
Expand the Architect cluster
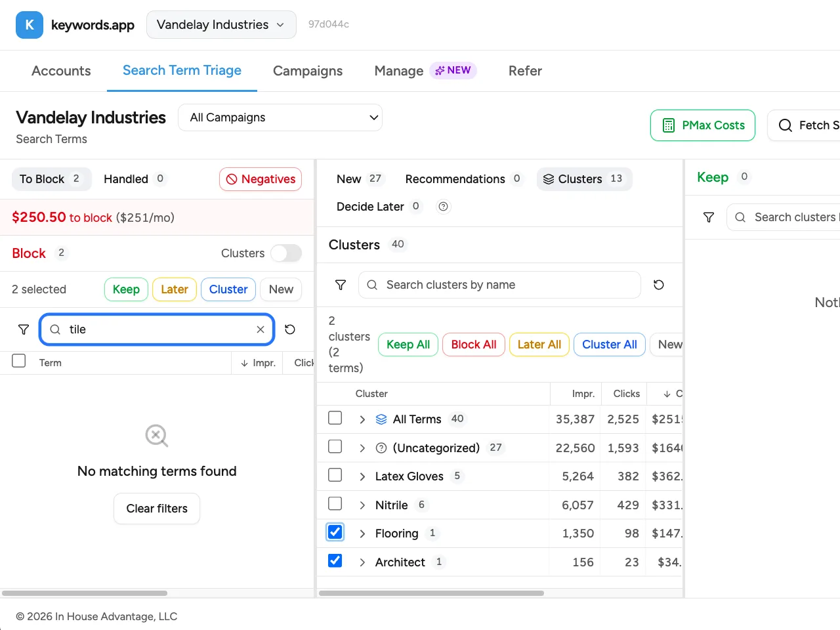(x=362, y=562)
